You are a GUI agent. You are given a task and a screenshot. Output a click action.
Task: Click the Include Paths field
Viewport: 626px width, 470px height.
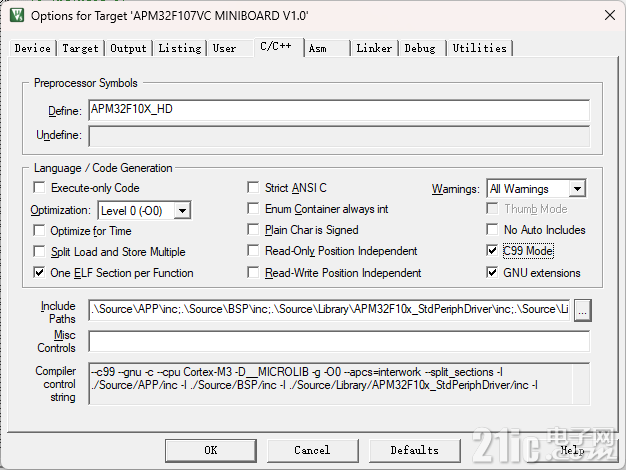(x=329, y=310)
